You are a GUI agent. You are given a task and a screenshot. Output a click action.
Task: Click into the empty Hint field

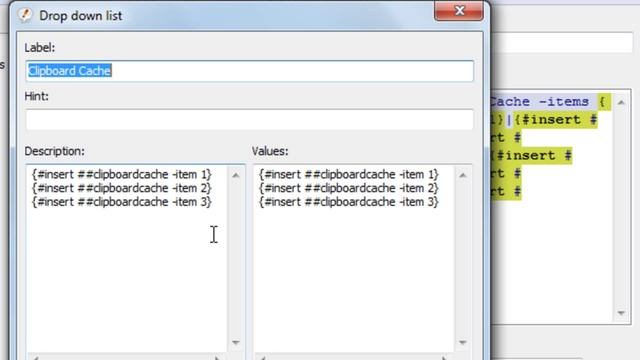point(249,120)
